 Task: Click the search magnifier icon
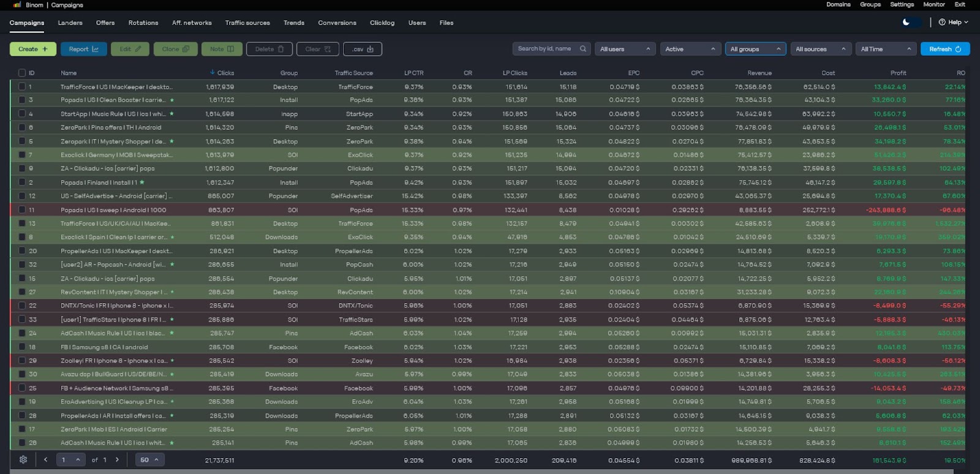(x=582, y=49)
